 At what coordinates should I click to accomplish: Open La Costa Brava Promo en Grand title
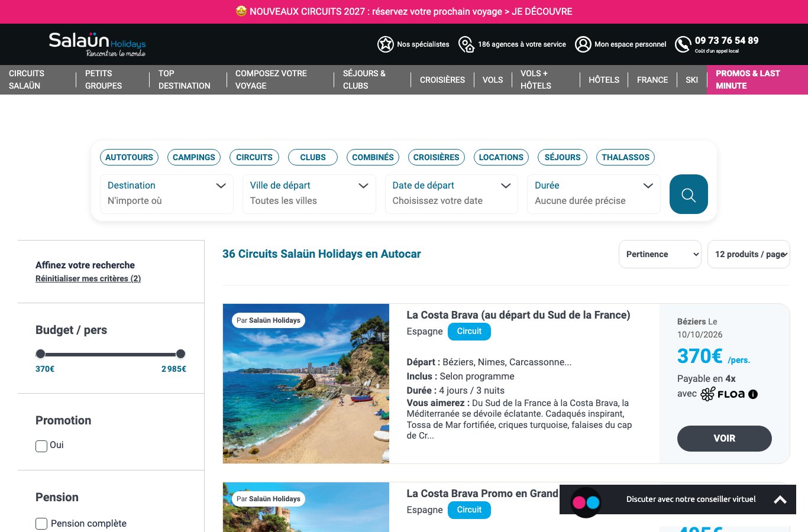482,494
